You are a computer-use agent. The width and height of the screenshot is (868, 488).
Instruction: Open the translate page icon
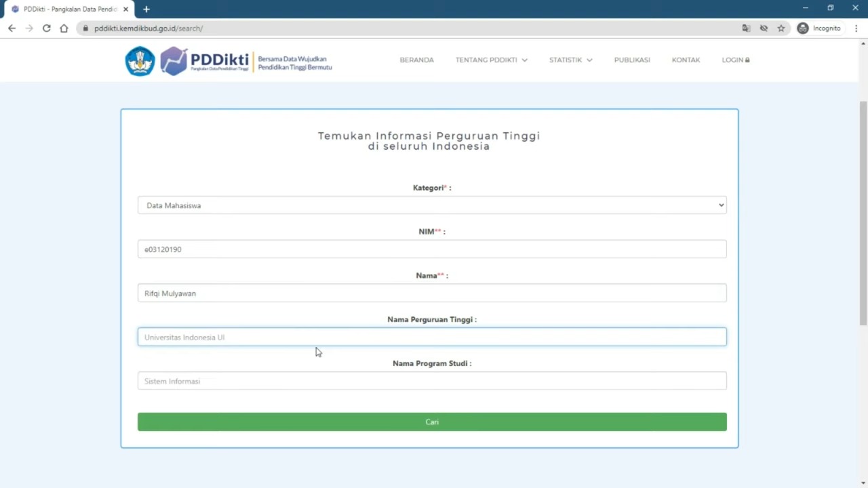pyautogui.click(x=746, y=28)
